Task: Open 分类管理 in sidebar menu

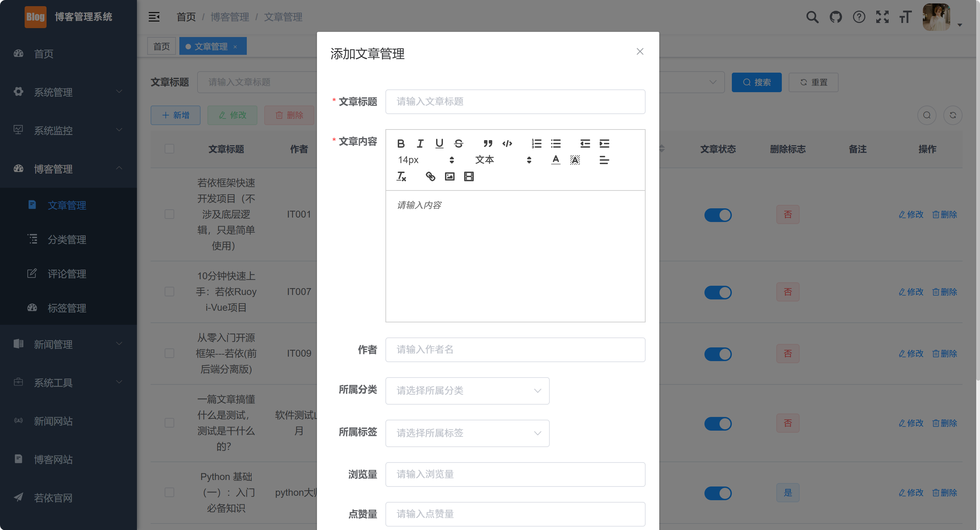Action: (x=66, y=239)
